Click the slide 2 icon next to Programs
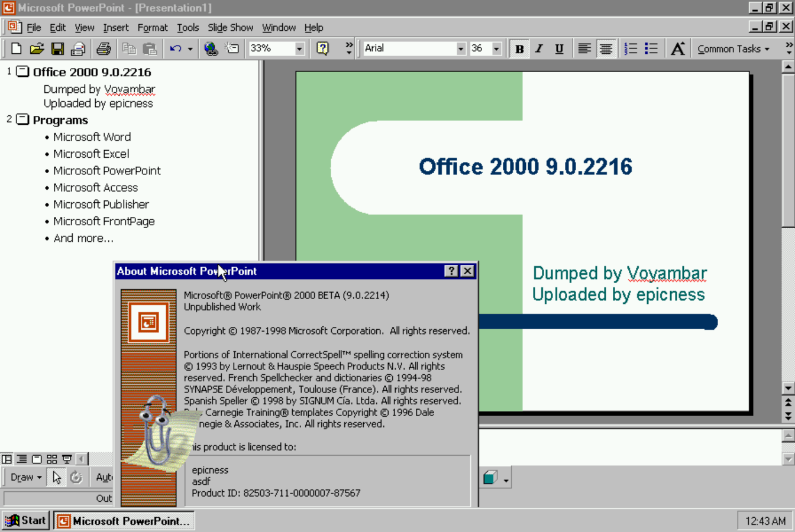 click(x=22, y=119)
